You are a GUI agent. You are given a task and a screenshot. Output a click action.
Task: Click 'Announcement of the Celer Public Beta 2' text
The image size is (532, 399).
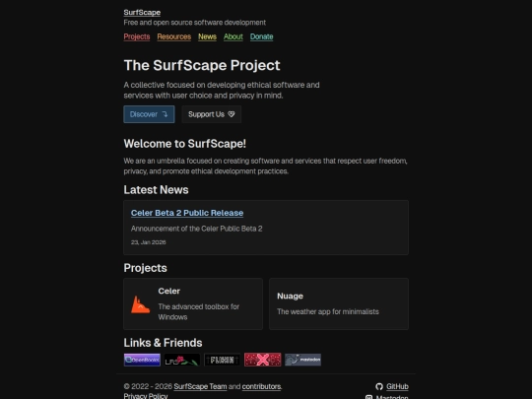pos(196,229)
